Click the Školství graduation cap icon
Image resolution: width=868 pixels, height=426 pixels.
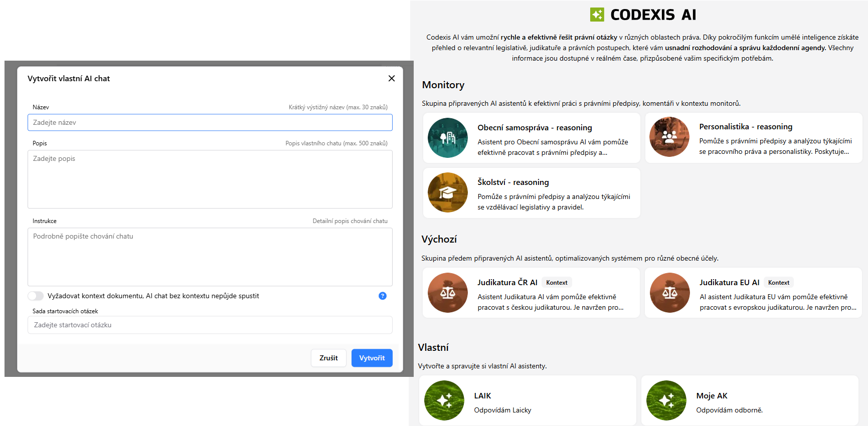click(x=447, y=192)
